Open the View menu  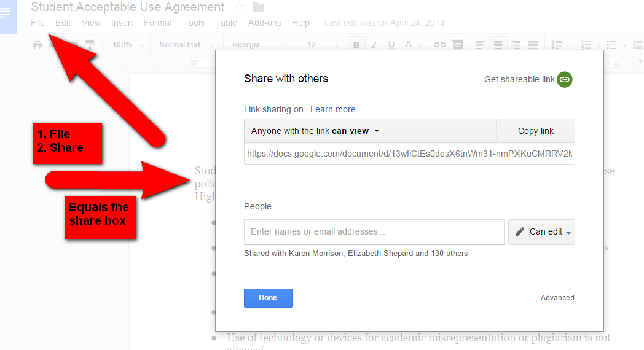(91, 23)
